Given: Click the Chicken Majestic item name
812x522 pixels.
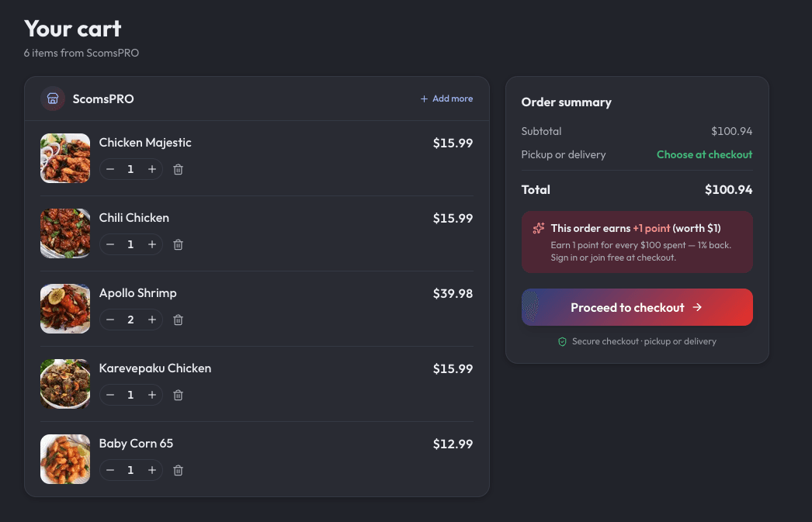Looking at the screenshot, I should (145, 143).
